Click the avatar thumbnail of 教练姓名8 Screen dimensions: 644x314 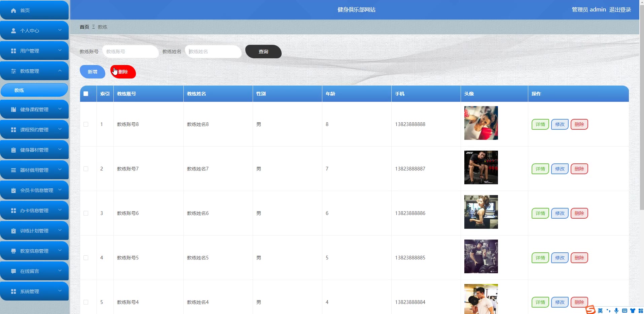481,123
